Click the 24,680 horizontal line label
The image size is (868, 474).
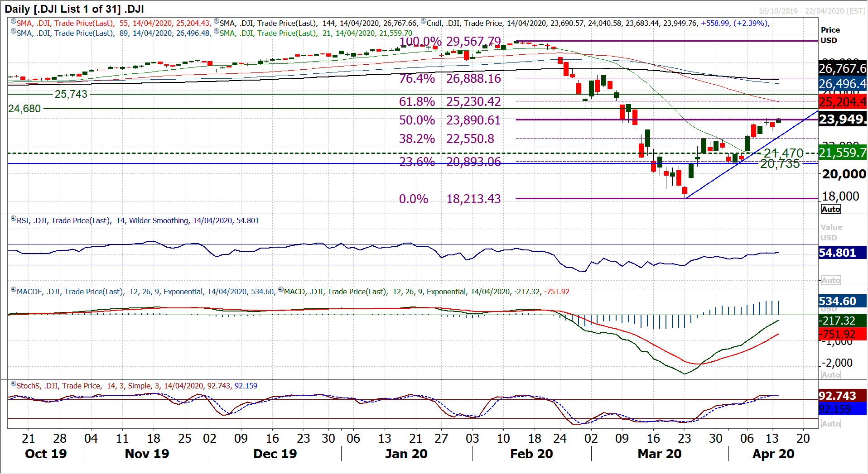click(x=24, y=109)
